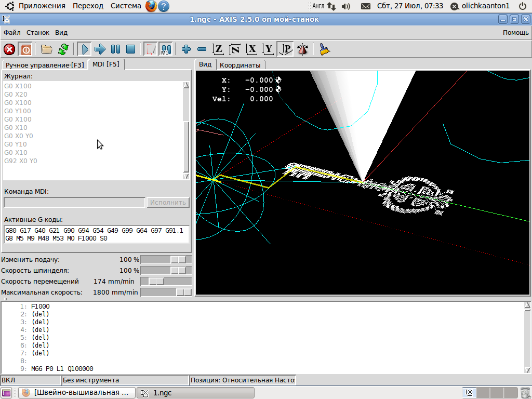This screenshot has height=399, width=532.
Task: Open the olichkaanton1 user menu
Action: point(480,6)
